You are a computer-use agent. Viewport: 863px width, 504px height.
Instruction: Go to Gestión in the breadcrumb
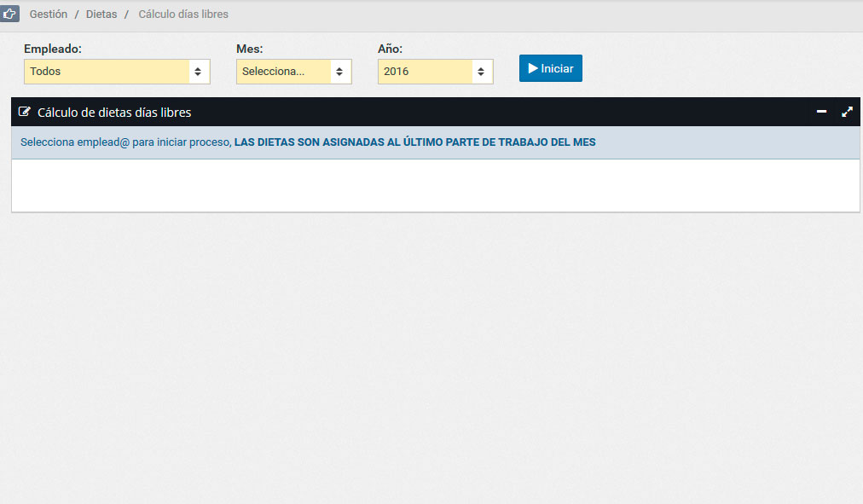pyautogui.click(x=49, y=14)
